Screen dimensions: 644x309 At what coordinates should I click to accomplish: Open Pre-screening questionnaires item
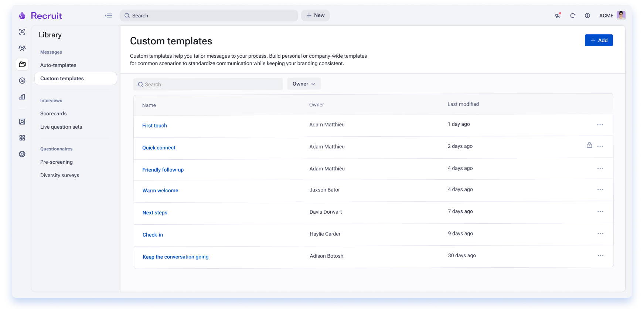(57, 162)
